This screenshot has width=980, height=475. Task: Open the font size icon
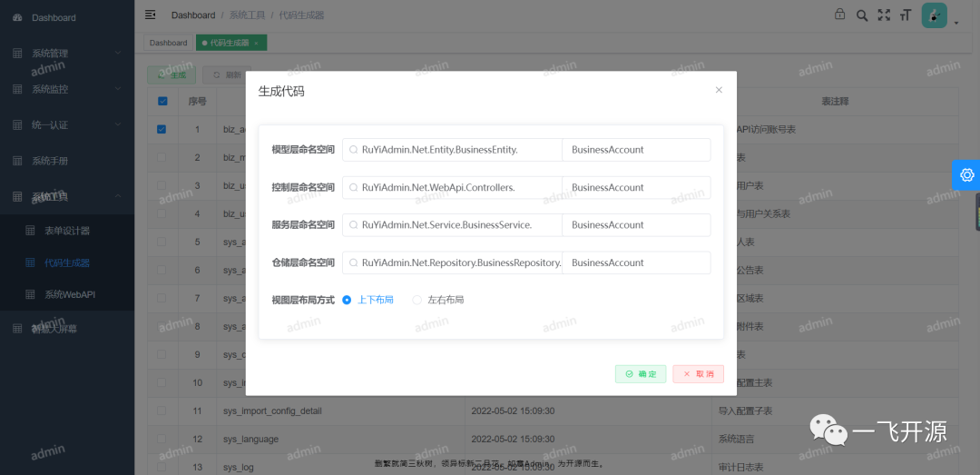905,15
